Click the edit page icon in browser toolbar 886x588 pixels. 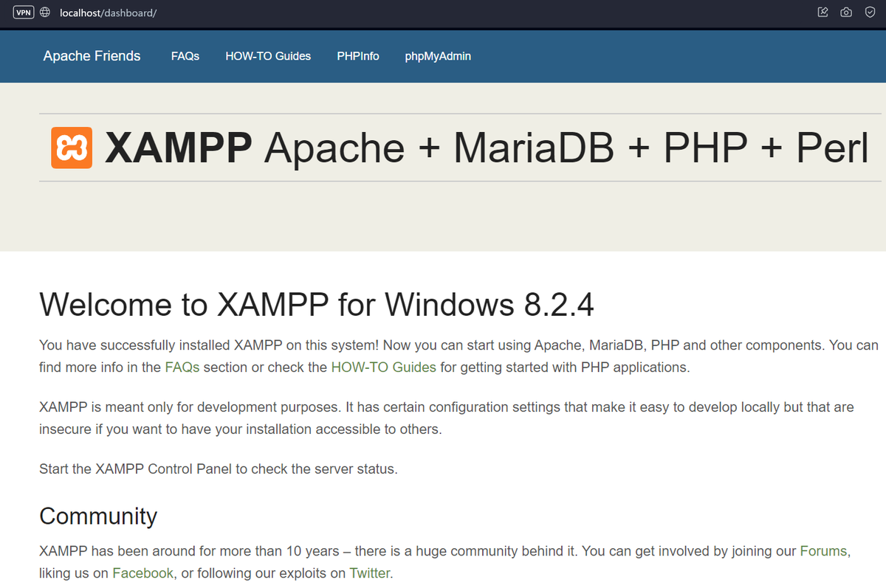(x=823, y=13)
